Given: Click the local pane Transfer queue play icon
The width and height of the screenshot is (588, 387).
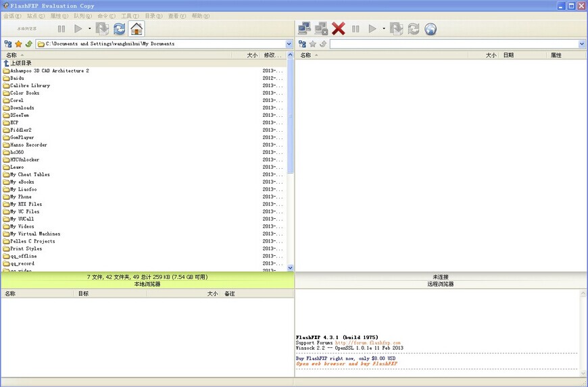Looking at the screenshot, I should coord(78,29).
